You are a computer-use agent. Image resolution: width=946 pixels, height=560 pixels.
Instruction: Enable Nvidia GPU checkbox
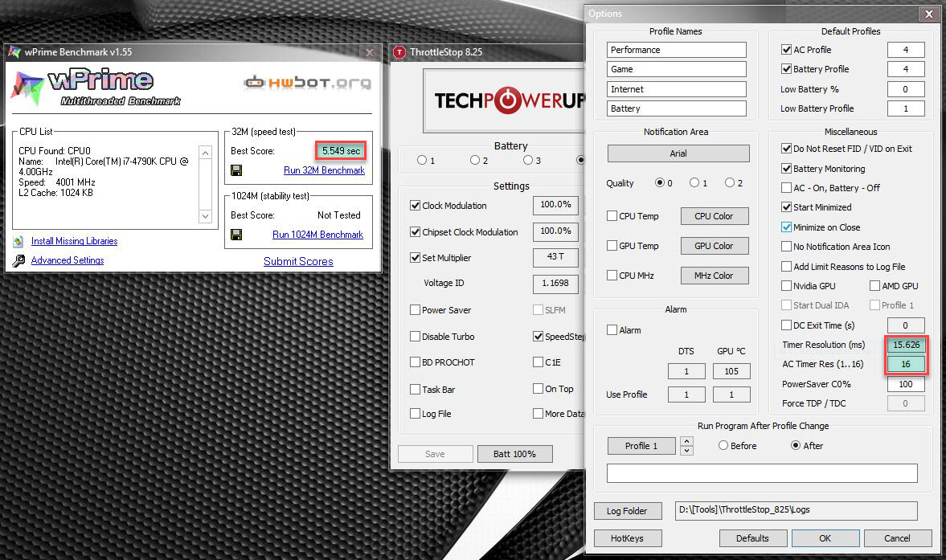786,286
